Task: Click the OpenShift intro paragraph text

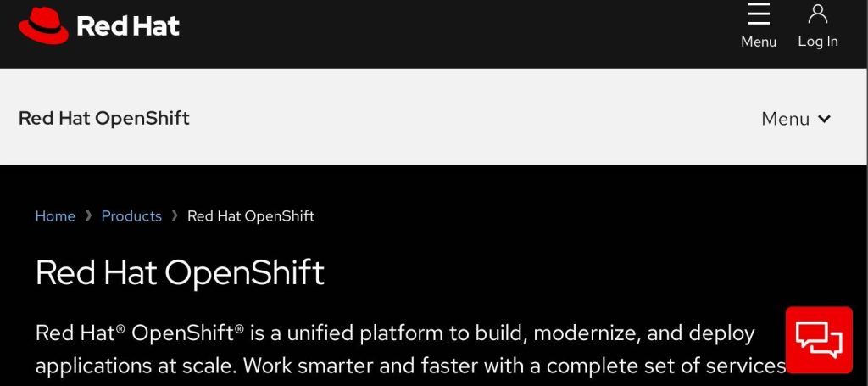Action: point(407,365)
